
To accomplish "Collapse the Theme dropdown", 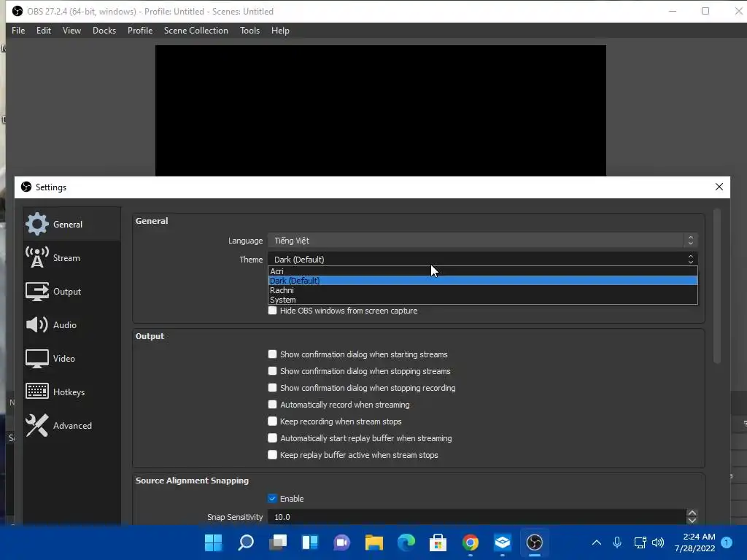I will coord(483,259).
